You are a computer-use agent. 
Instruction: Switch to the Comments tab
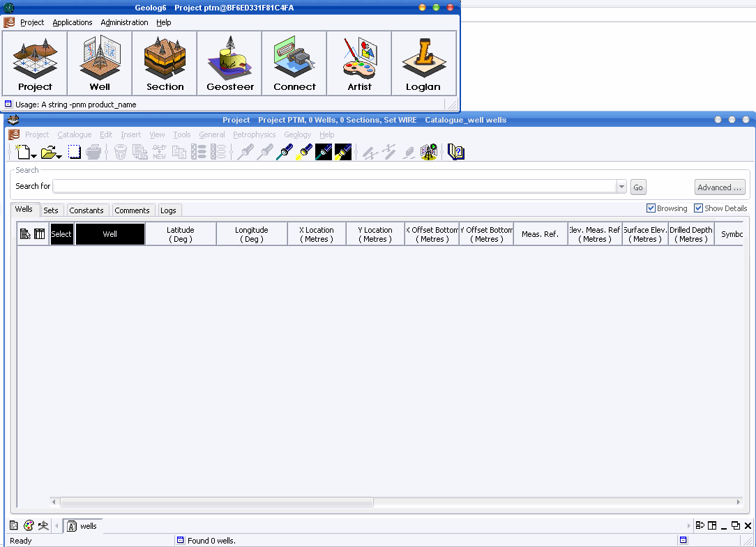tap(132, 210)
